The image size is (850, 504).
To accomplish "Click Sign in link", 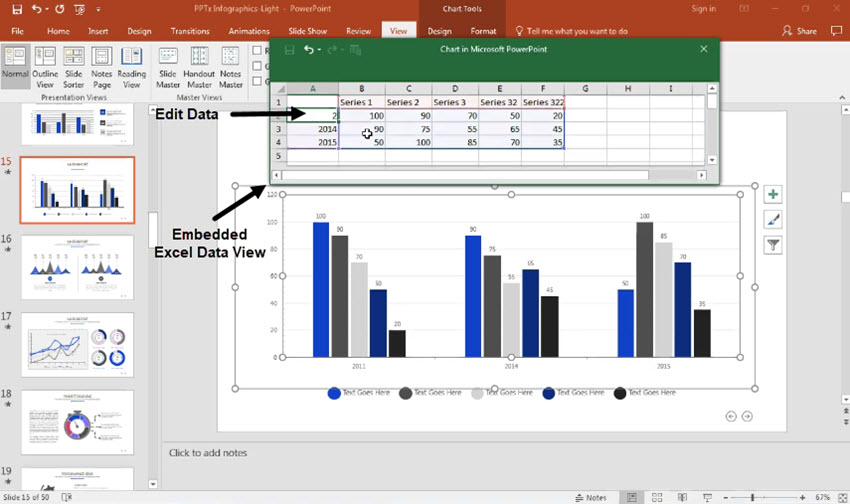I will click(x=703, y=9).
